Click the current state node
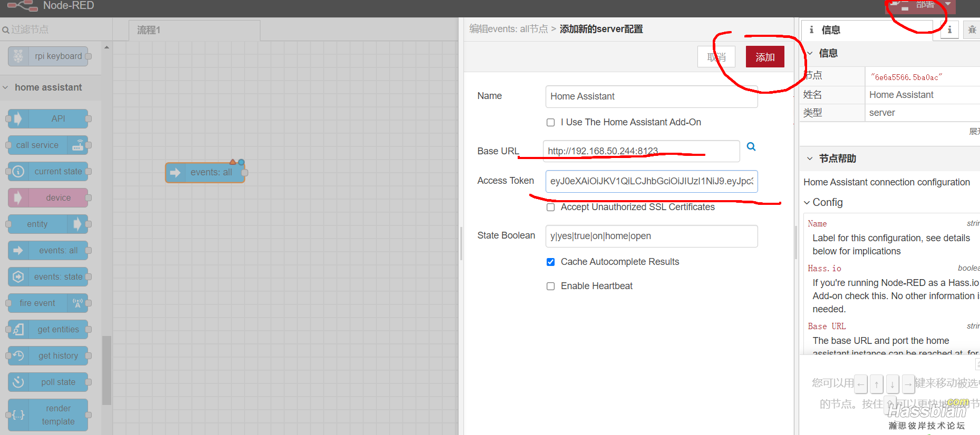 tap(48, 171)
